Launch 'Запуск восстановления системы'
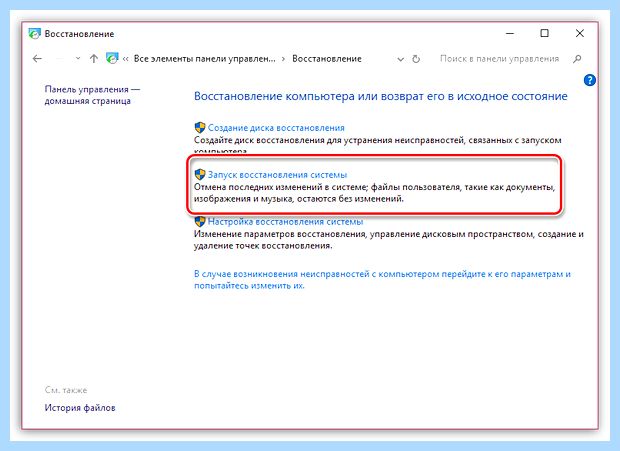Image resolution: width=620 pixels, height=451 pixels. pos(278,175)
